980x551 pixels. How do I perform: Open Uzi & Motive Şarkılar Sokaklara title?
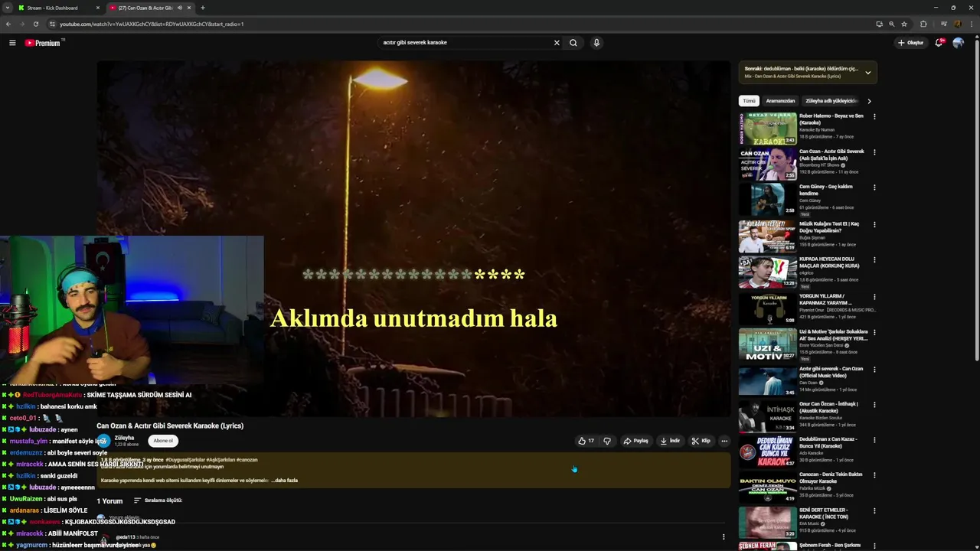pos(833,335)
